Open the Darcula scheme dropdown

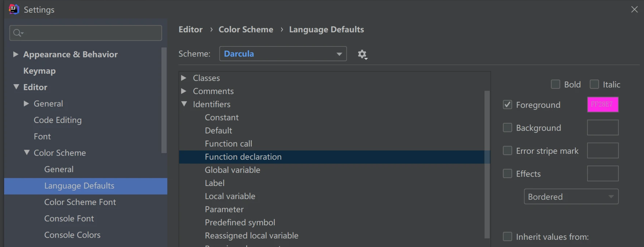pos(283,54)
